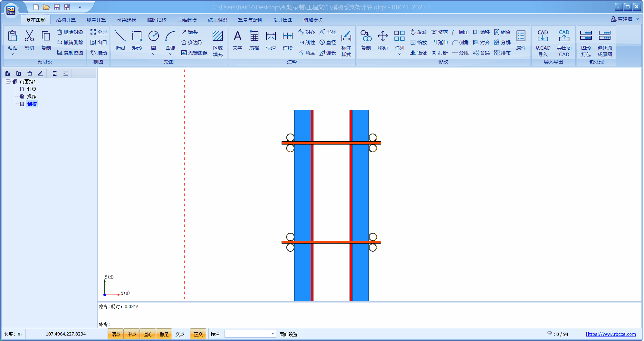The image size is (644, 341).
Task: Toggle 端点 endpoint snap
Action: (116, 334)
